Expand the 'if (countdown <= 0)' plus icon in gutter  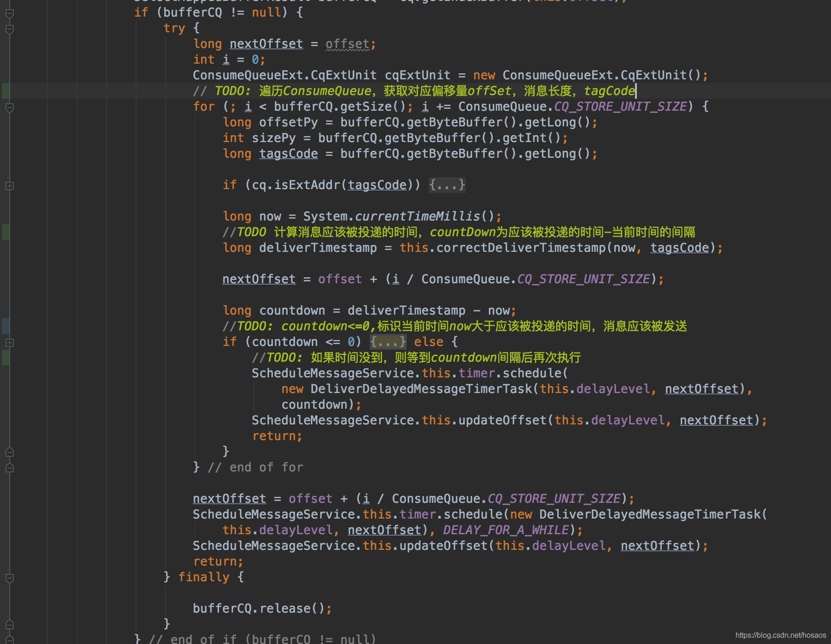[x=9, y=343]
